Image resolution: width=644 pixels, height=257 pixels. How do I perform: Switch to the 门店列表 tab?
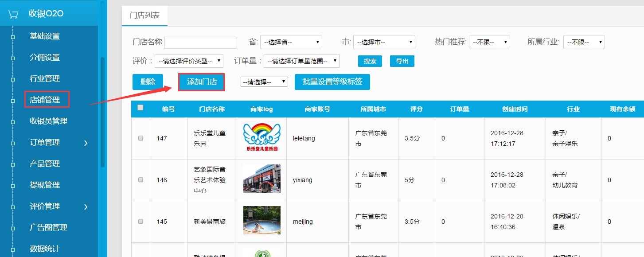pos(145,15)
